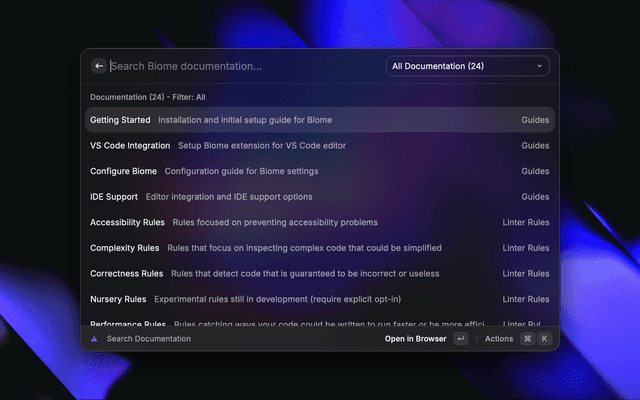Click the K key icon
Screen dimensions: 640x400
pyautogui.click(x=544, y=339)
